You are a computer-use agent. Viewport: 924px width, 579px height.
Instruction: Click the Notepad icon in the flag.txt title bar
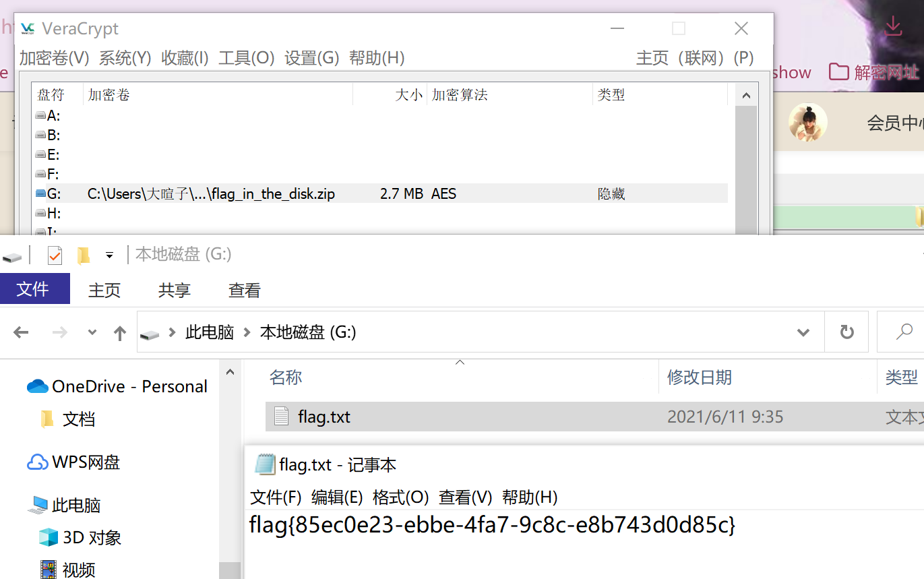(x=265, y=464)
